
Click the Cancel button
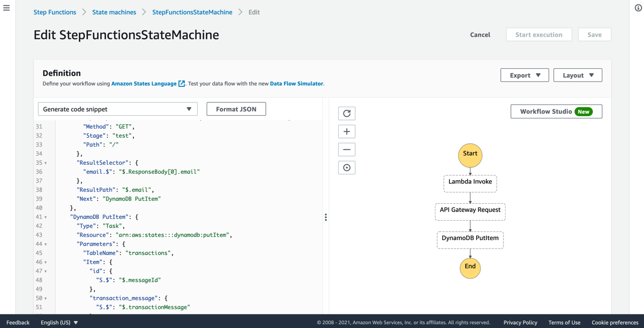coord(480,35)
